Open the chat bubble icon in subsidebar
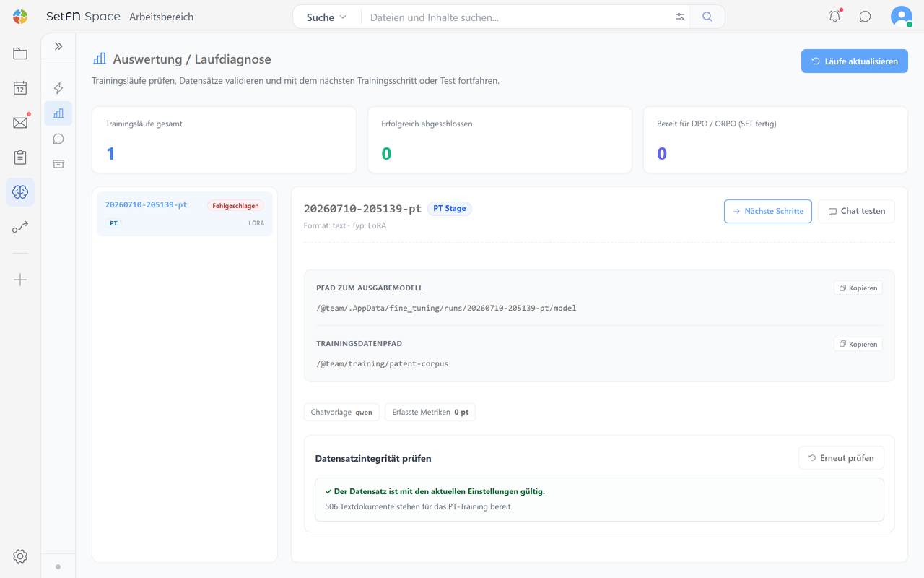The image size is (924, 578). coord(58,139)
